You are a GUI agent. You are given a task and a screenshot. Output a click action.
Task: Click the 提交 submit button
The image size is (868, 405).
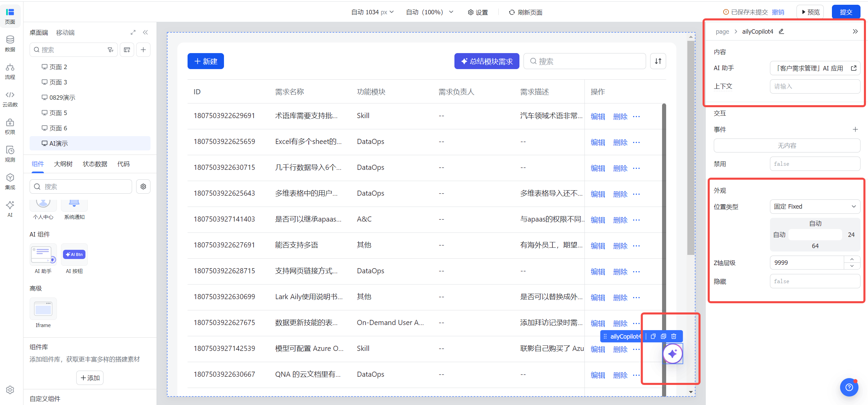pos(846,12)
